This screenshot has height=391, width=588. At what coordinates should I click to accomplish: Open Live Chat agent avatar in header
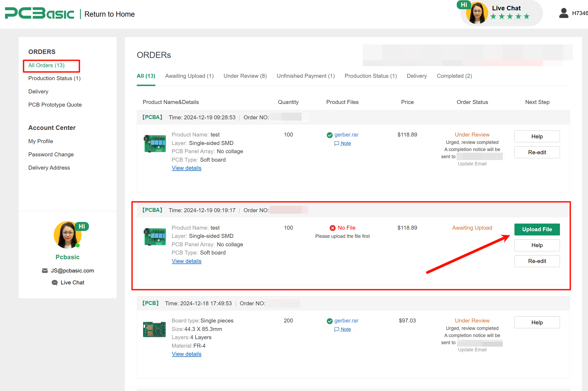click(477, 13)
